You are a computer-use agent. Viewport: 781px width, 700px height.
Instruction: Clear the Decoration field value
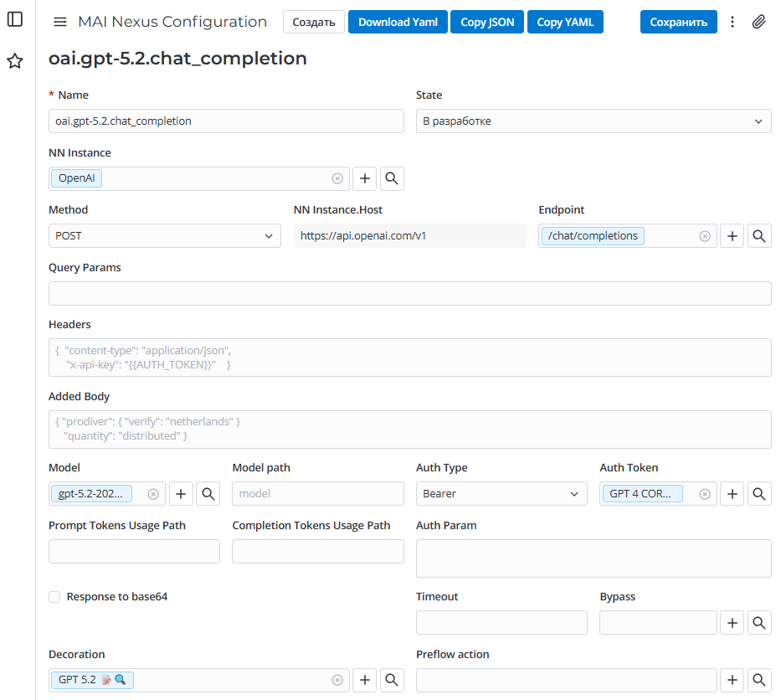click(337, 680)
